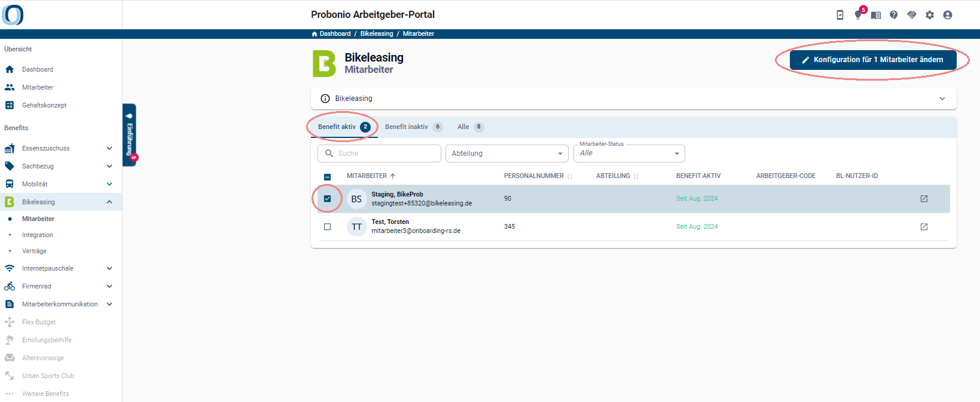Click the Mobilität bus icon
Image resolution: width=980 pixels, height=402 pixels.
click(10, 184)
